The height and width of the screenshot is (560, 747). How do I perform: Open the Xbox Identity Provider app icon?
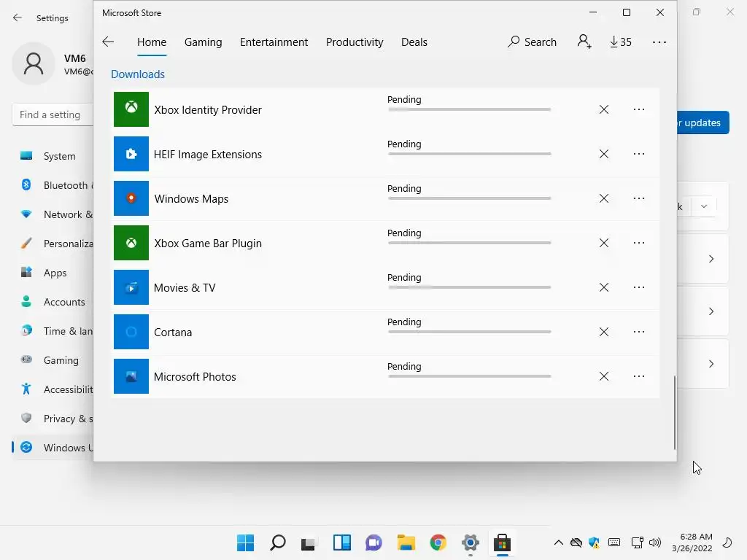pos(131,109)
